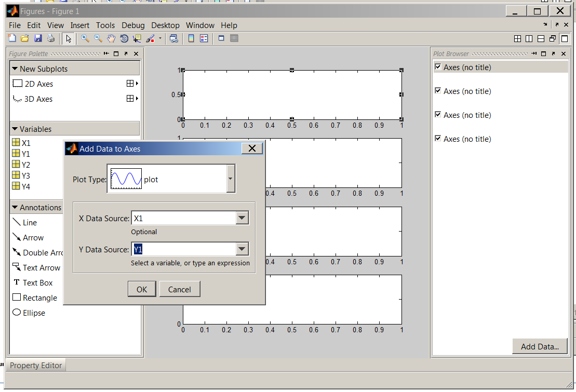
Task: Activate the Pan tool
Action: point(111,38)
